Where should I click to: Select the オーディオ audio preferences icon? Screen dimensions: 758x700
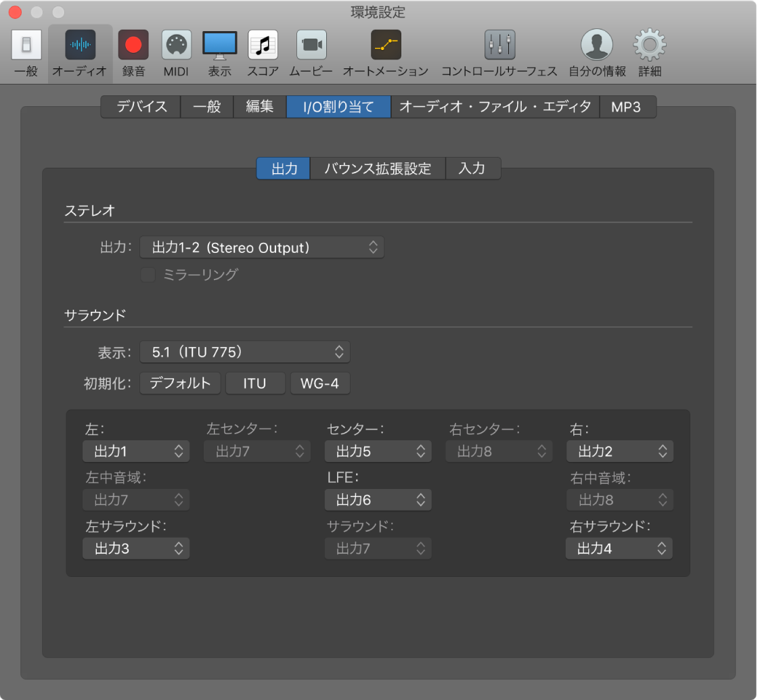[80, 53]
